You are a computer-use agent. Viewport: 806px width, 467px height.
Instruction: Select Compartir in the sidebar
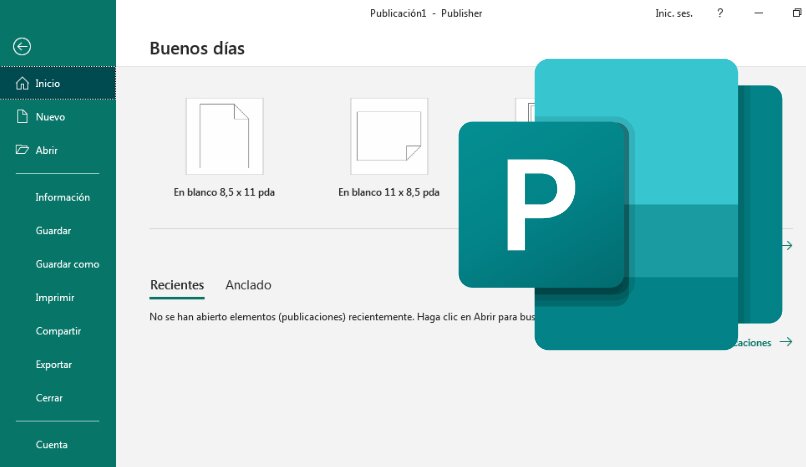pyautogui.click(x=58, y=331)
